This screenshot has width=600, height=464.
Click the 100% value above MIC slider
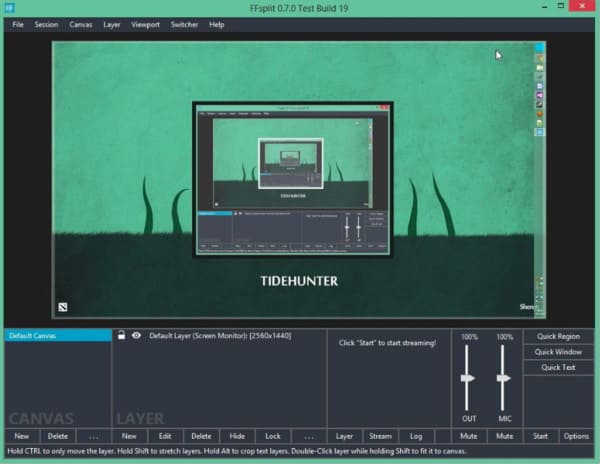tap(505, 337)
